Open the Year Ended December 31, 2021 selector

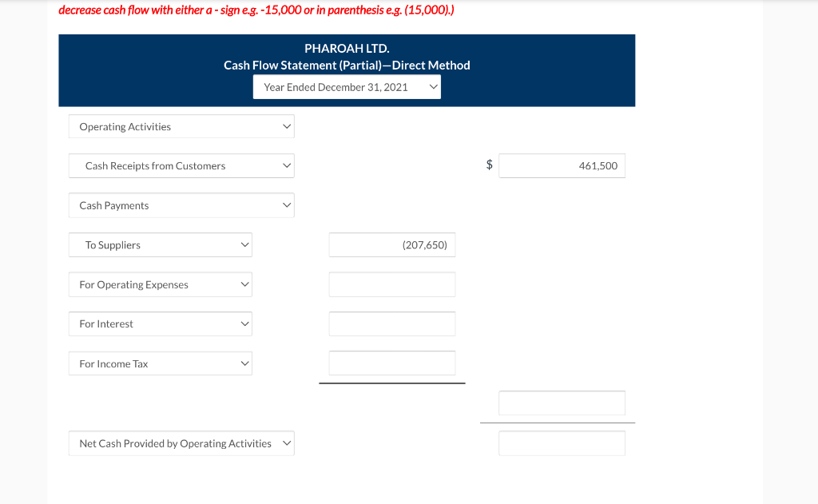tap(347, 86)
